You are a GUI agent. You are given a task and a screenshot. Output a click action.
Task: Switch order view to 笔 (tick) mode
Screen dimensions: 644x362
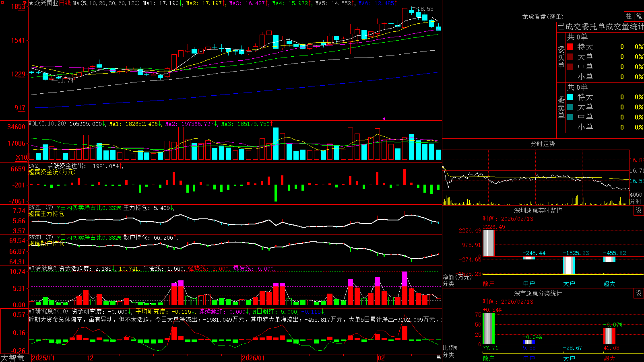[639, 16]
